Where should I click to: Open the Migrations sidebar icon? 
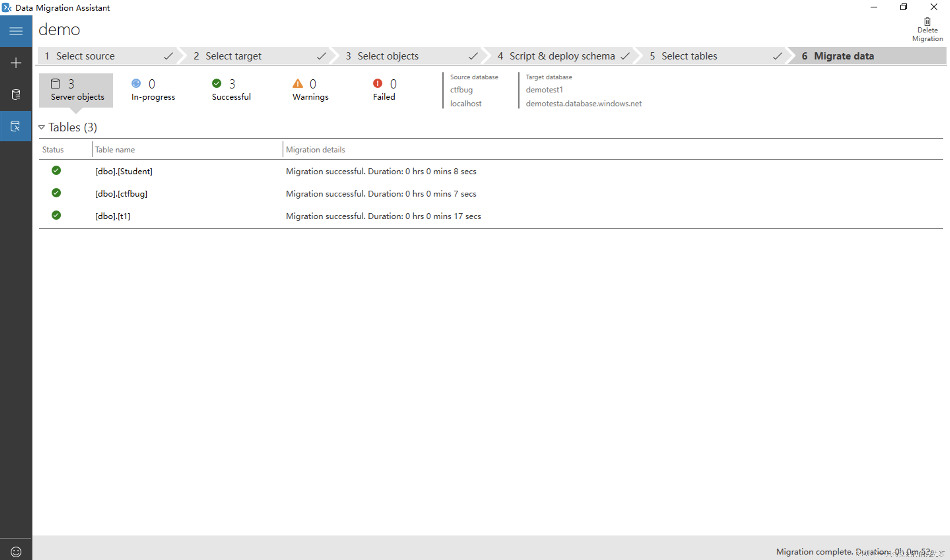(x=16, y=126)
